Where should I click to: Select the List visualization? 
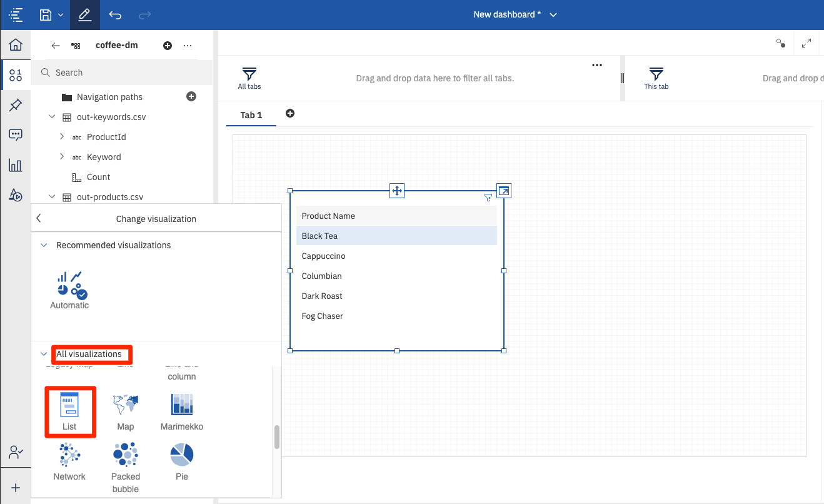[x=69, y=411]
